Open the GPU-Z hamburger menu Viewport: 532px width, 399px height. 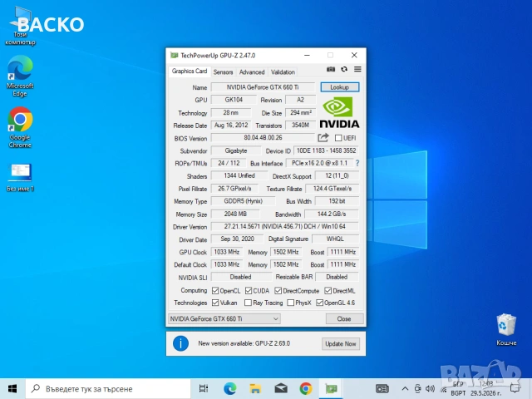click(x=357, y=69)
